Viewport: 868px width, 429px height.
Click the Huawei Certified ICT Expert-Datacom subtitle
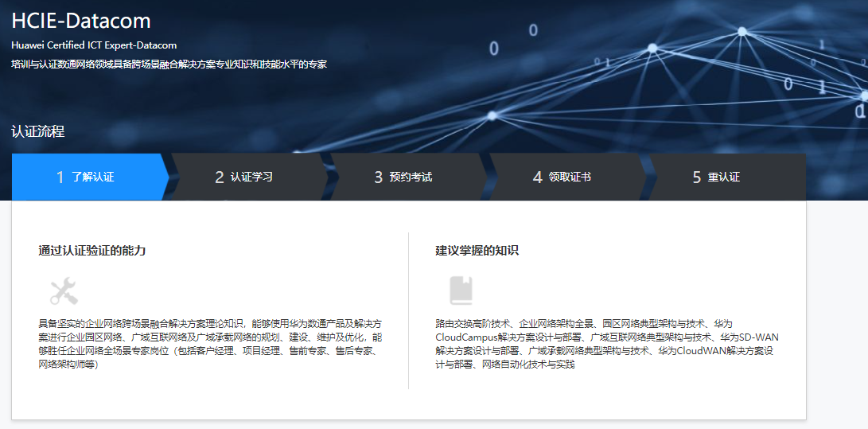click(94, 45)
